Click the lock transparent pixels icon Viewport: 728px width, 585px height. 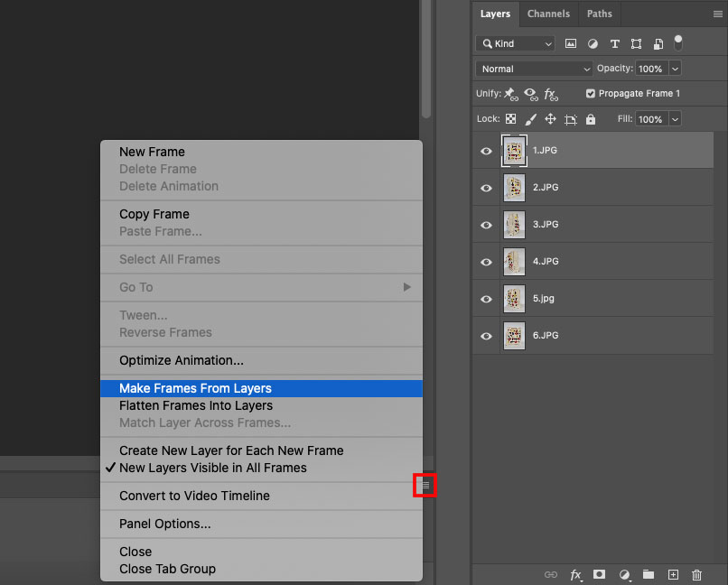point(509,119)
